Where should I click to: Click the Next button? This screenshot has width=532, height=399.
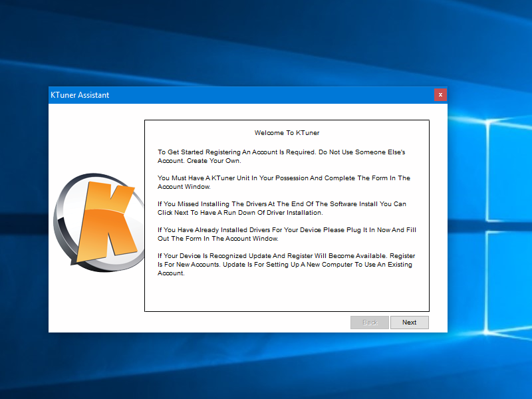point(410,323)
